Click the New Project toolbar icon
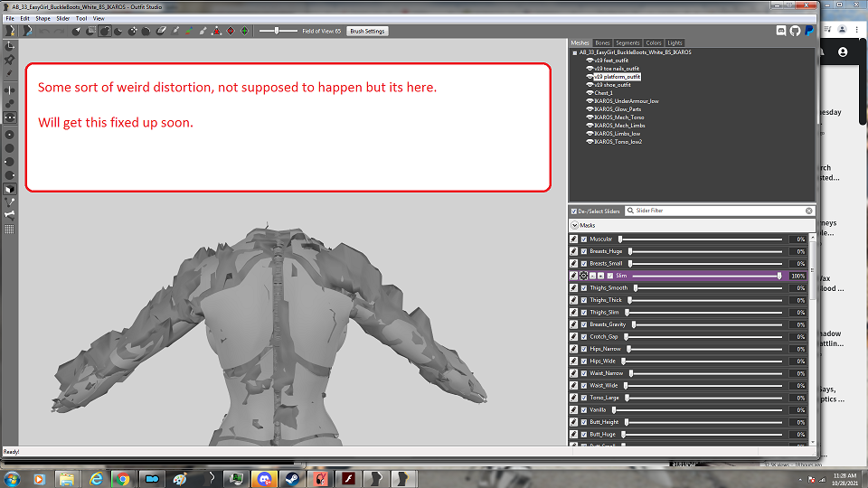Image resolution: width=868 pixels, height=488 pixels. pos(10,31)
